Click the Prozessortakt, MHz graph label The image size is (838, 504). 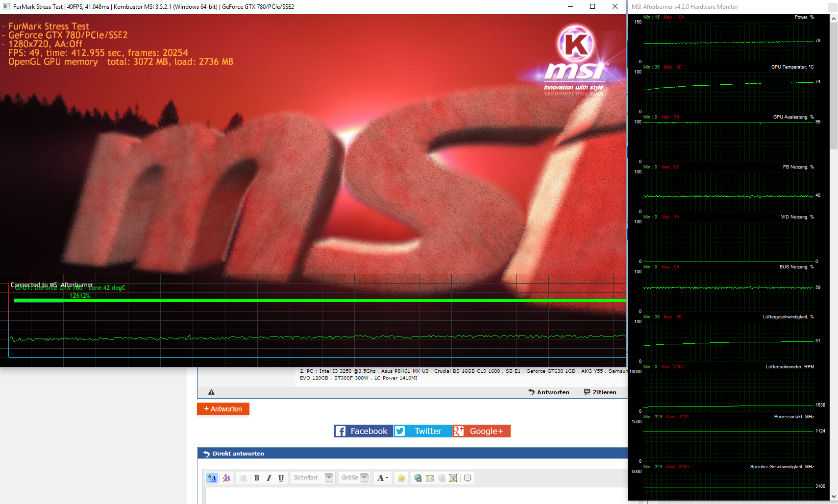(x=794, y=417)
